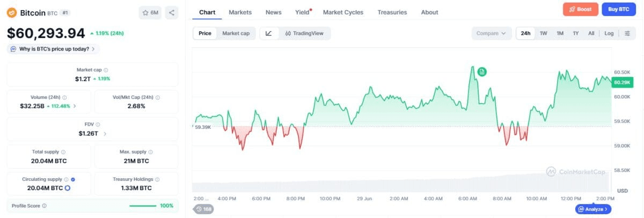Toggle Log scale on chart
Screen dimensions: 644x218
pyautogui.click(x=609, y=33)
